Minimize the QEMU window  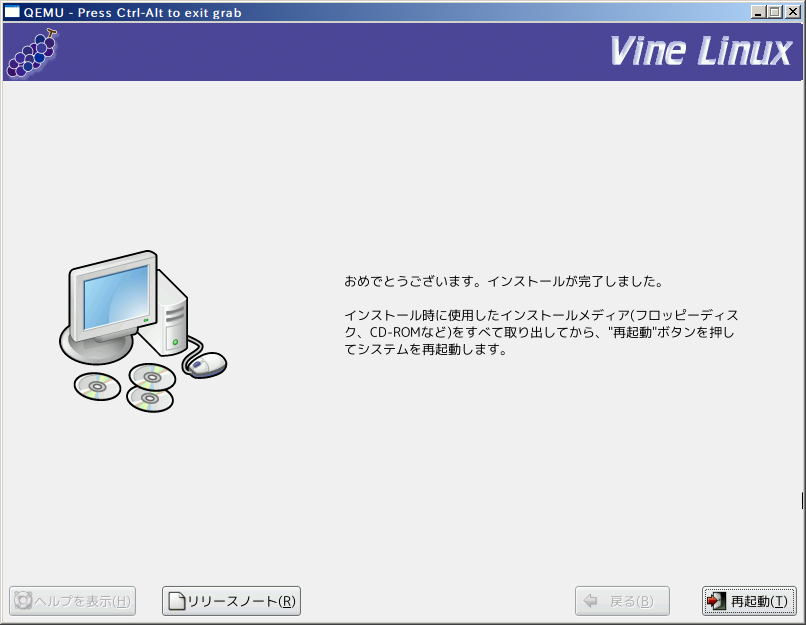tap(757, 12)
